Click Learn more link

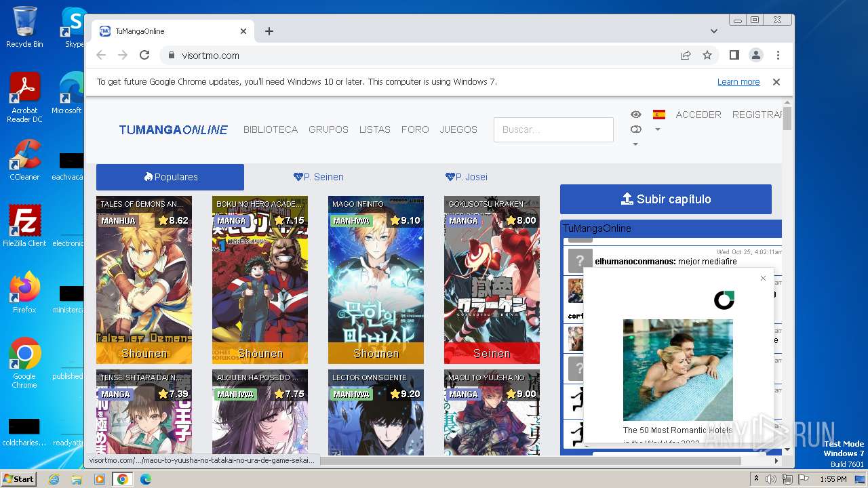tap(738, 82)
